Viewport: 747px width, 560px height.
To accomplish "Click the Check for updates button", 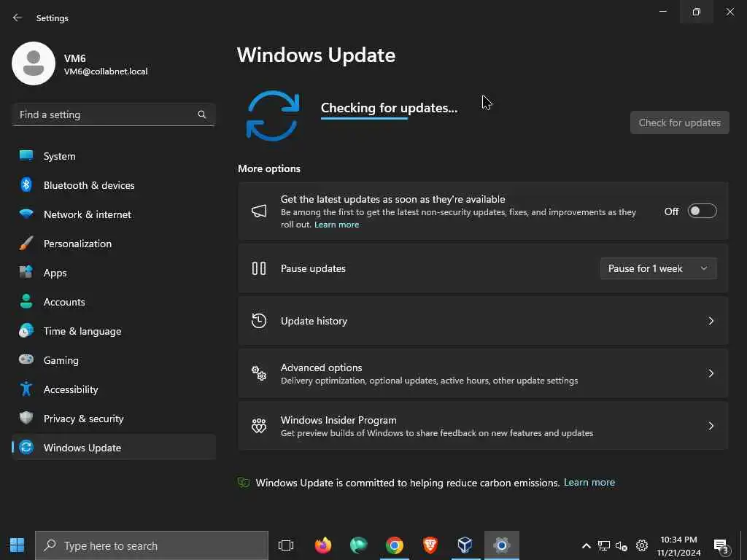I will [679, 122].
